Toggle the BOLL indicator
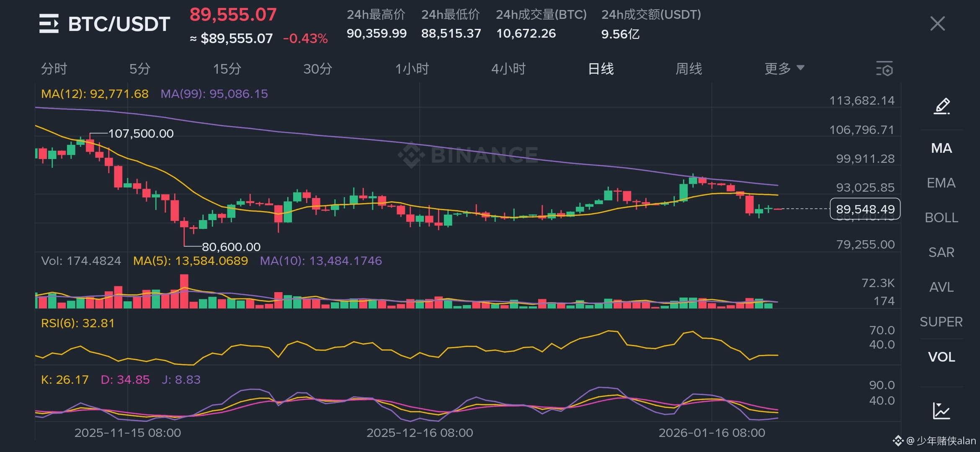 [x=941, y=218]
